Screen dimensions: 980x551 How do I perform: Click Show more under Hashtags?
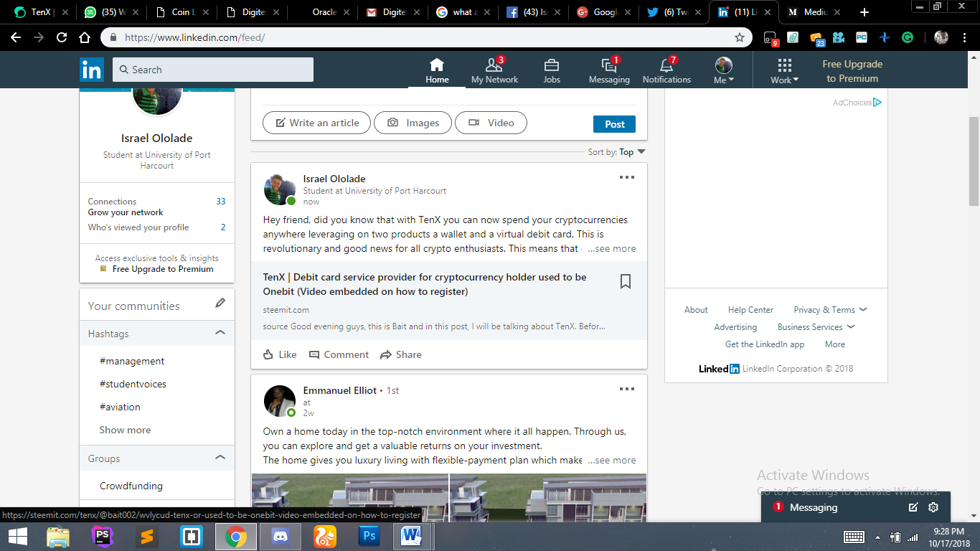pyautogui.click(x=125, y=430)
